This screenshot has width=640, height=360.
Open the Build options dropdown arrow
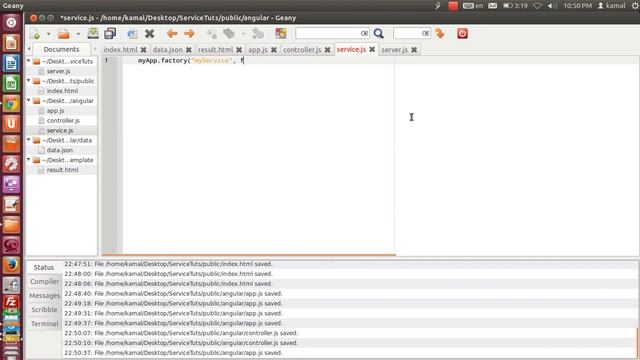(x=243, y=34)
